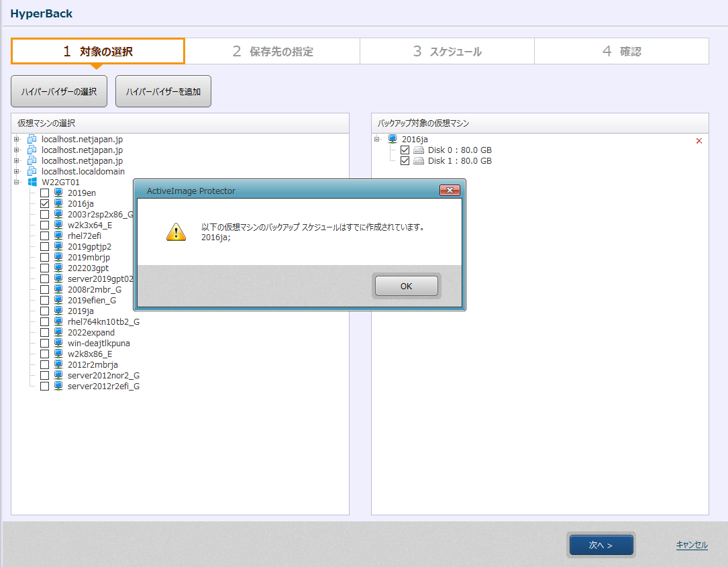This screenshot has width=728, height=567.
Task: Expand the first localhost.netjapan.jp node
Action: click(16, 139)
